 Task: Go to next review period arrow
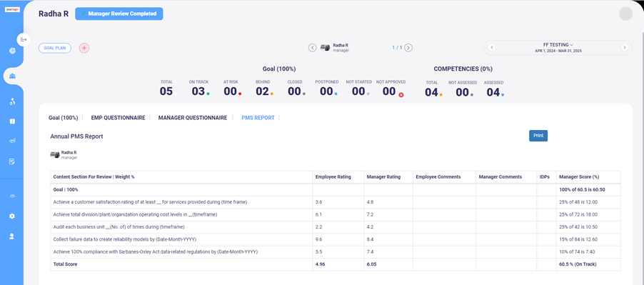pyautogui.click(x=625, y=48)
